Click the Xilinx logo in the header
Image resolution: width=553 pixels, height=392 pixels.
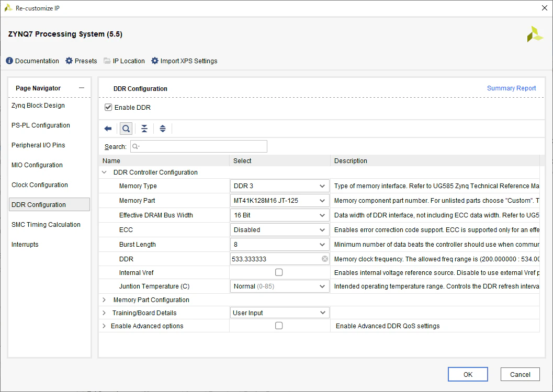point(535,34)
